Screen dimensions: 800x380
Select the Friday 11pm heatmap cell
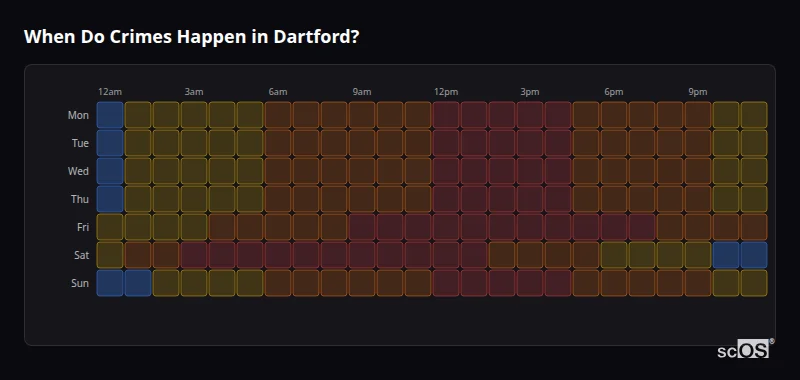coord(754,227)
